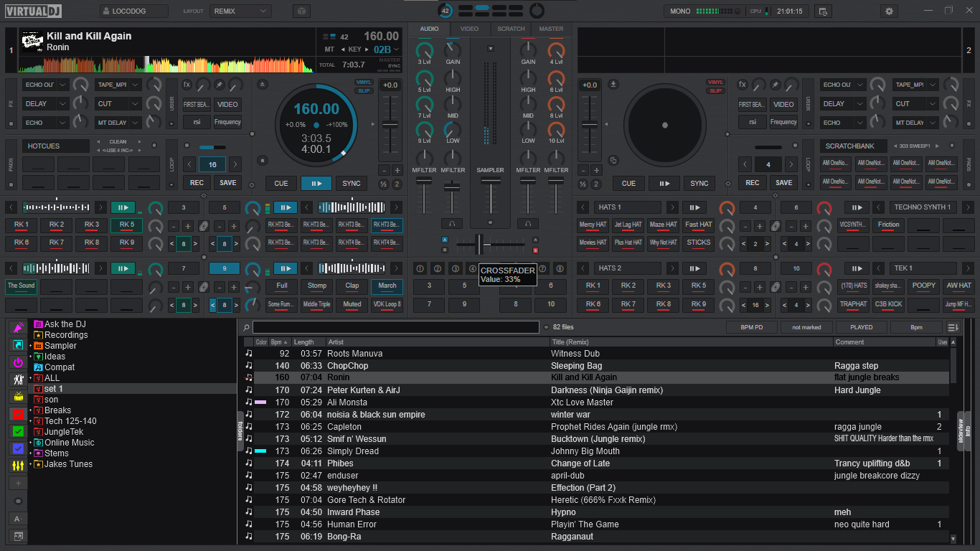Click the eject icon on deck 1

tap(263, 84)
